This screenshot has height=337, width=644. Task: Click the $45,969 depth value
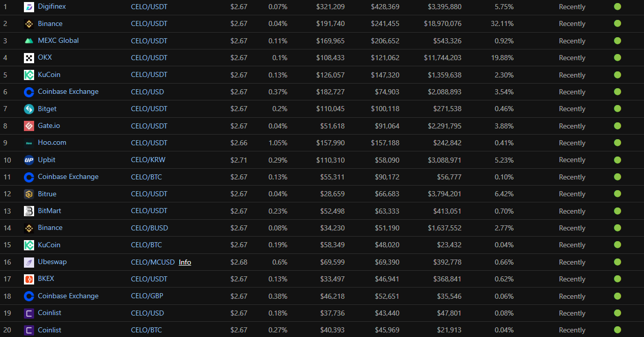[x=387, y=330]
